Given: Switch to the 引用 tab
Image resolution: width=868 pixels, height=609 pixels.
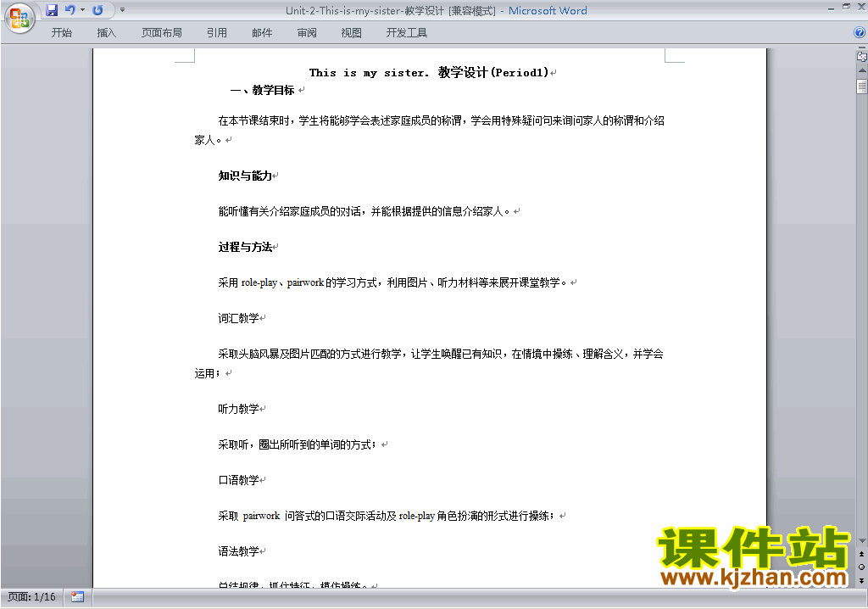Looking at the screenshot, I should coord(217,33).
